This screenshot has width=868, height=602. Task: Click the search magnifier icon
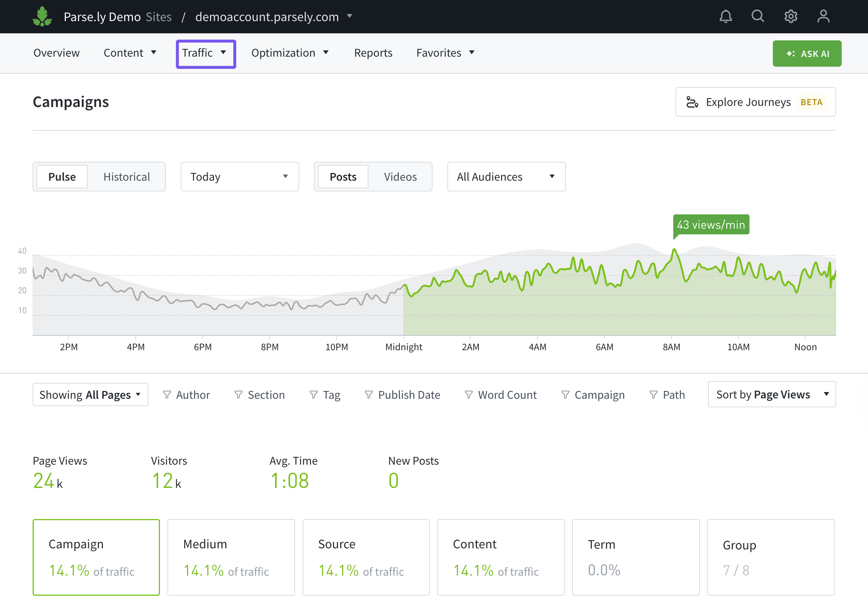[758, 16]
